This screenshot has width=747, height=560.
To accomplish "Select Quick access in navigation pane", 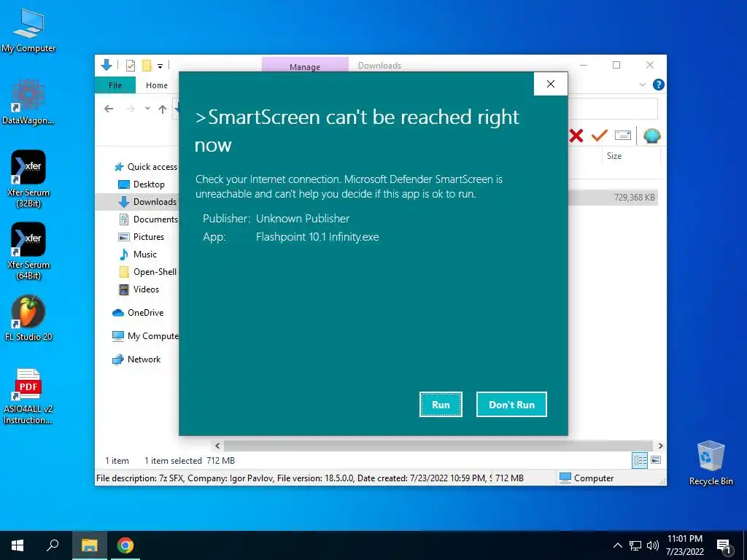I will coord(146,167).
